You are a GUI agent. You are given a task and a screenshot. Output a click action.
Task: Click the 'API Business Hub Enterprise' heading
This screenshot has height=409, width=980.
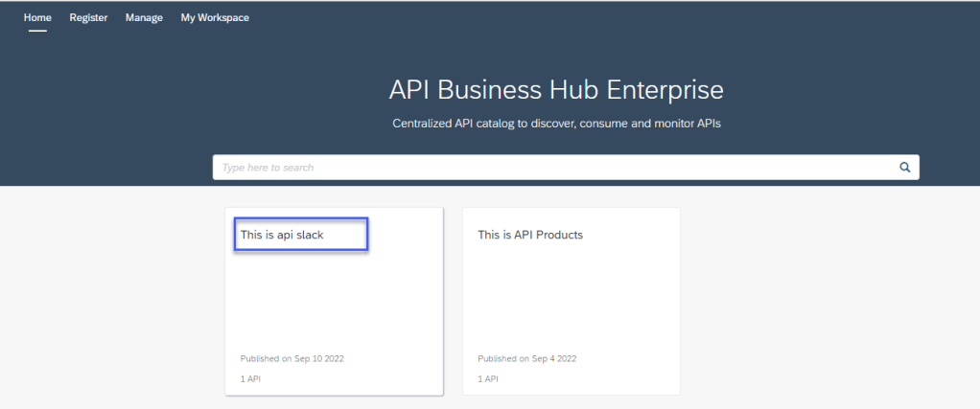pyautogui.click(x=556, y=90)
